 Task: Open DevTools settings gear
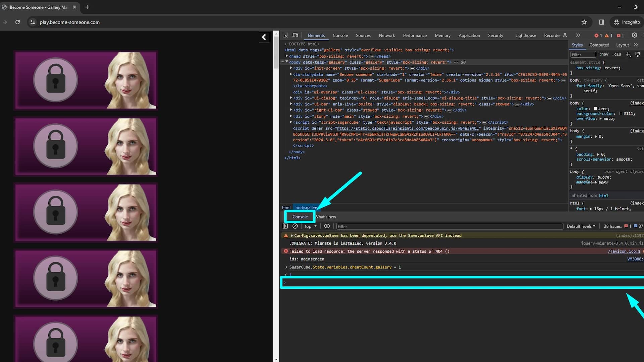634,35
